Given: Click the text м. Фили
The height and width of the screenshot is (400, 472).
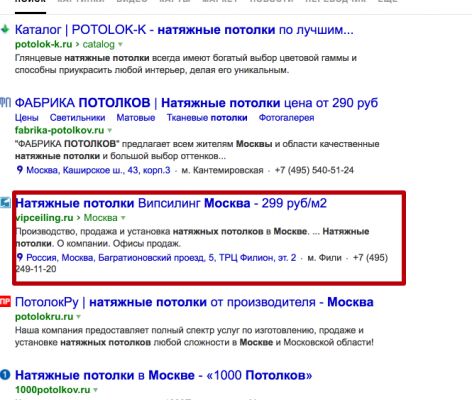Looking at the screenshot, I should [324, 258].
